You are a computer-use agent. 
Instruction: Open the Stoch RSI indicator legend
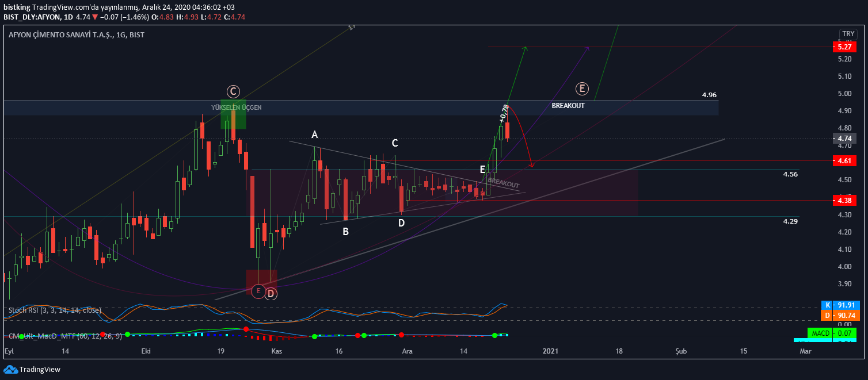[x=55, y=310]
